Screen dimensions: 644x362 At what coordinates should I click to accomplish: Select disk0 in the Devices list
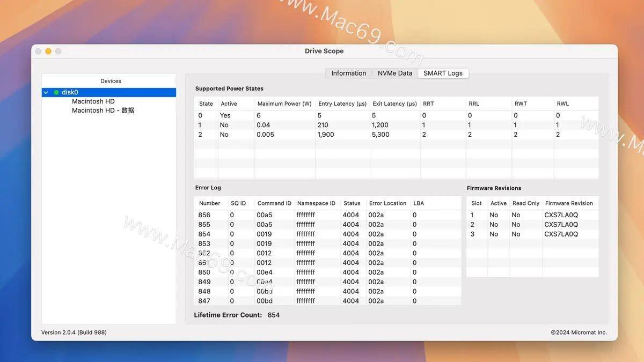tap(70, 93)
